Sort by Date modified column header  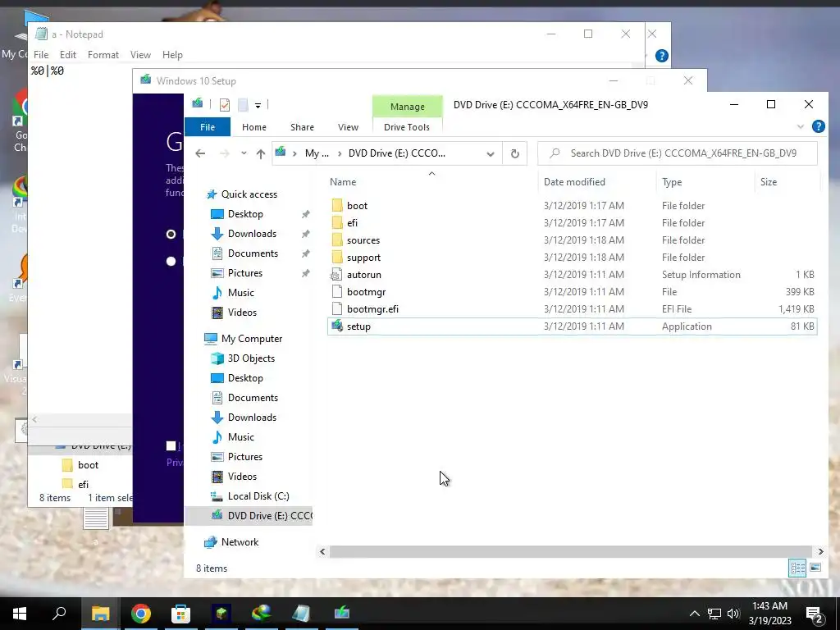point(596,181)
